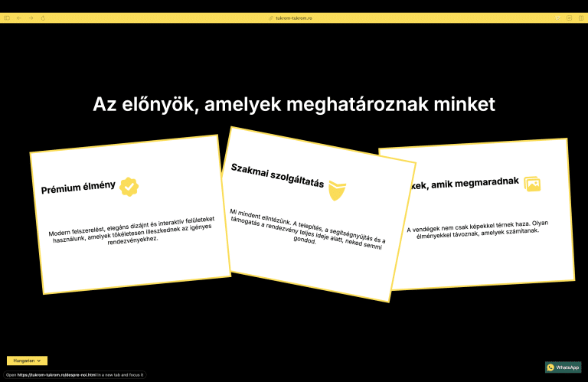The width and height of the screenshot is (588, 382).
Task: Click the shield-like extension icon in toolbar
Action: [x=557, y=18]
